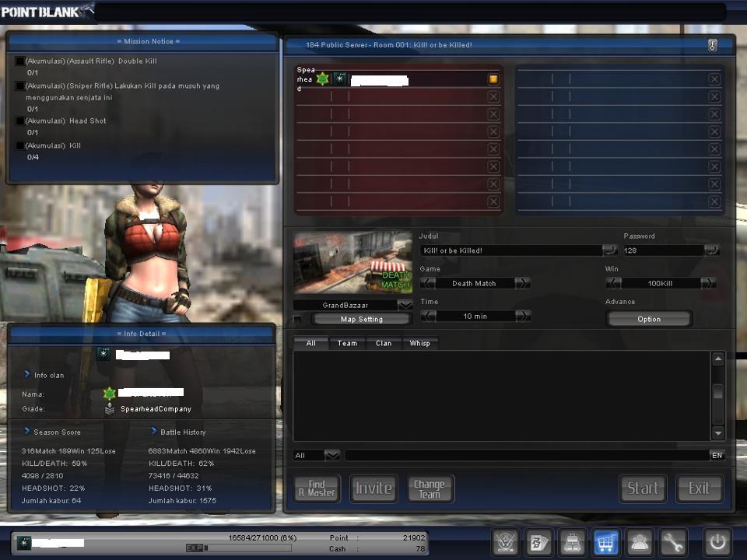Open the chat channel All dropdown

pos(332,455)
